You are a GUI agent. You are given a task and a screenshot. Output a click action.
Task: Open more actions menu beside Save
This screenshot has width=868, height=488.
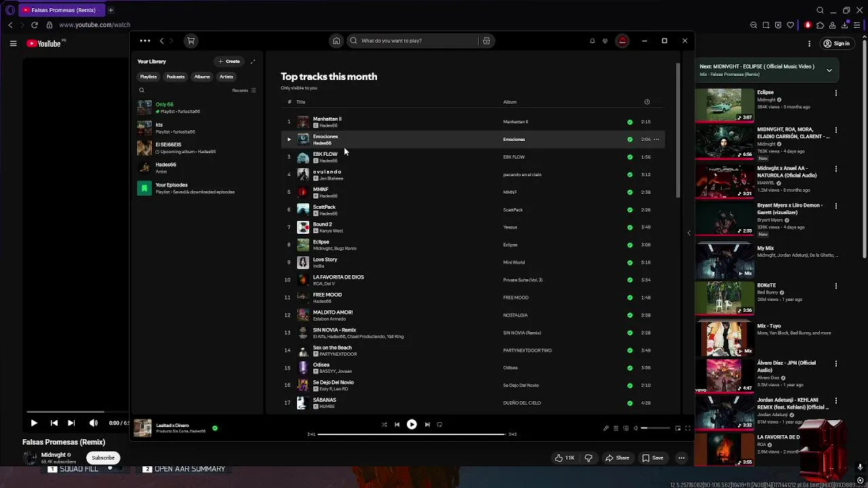point(682,457)
